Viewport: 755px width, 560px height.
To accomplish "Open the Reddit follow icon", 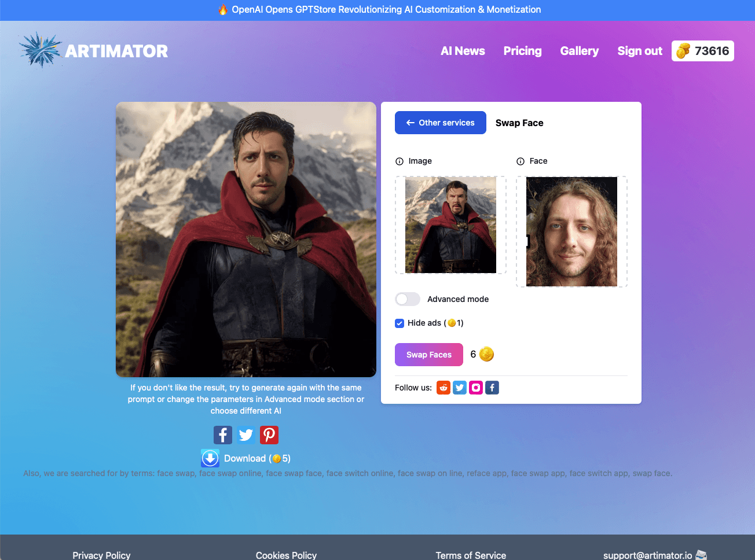I will (x=444, y=388).
